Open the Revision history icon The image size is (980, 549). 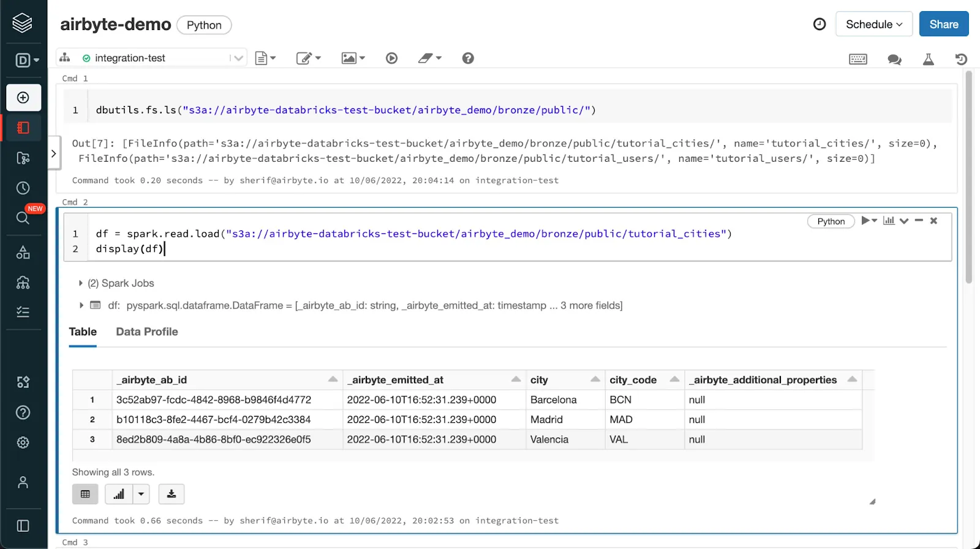click(961, 59)
